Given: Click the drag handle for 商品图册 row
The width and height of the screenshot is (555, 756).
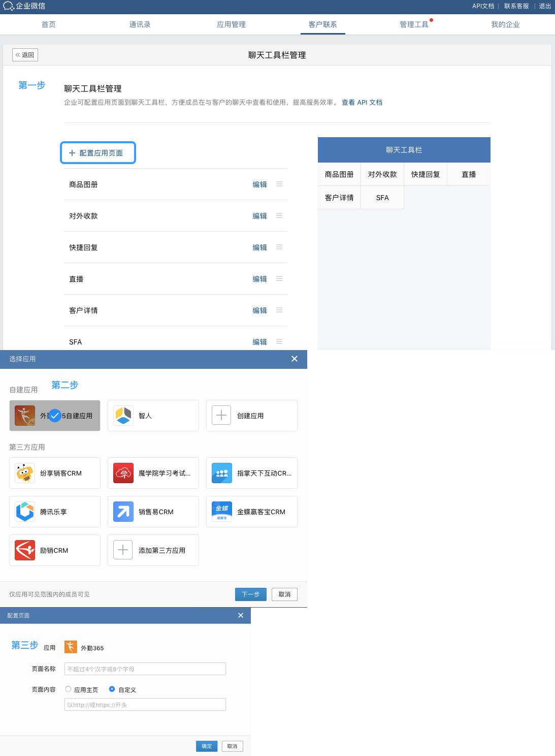Looking at the screenshot, I should click(x=279, y=184).
